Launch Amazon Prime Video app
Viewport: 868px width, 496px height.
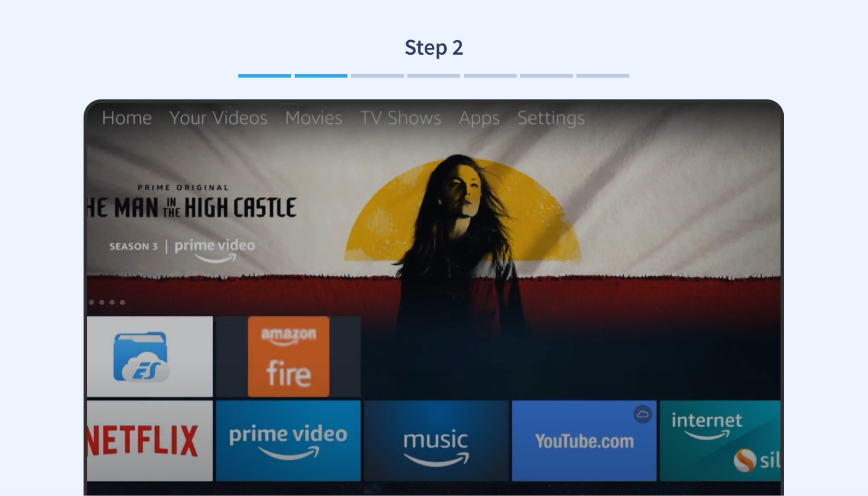point(288,440)
